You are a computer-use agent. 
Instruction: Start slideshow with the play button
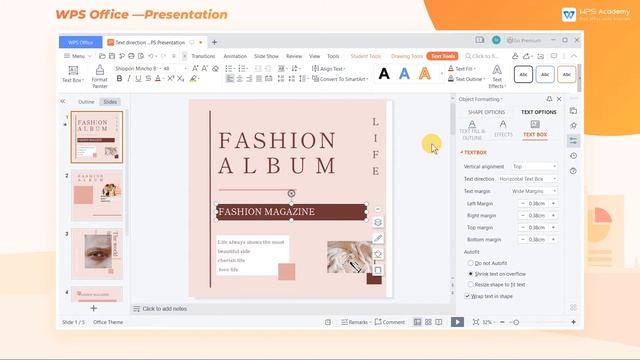tap(457, 322)
